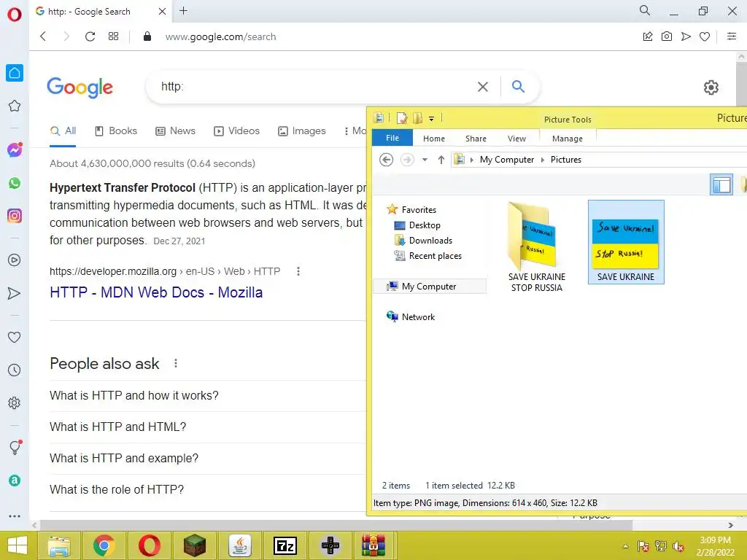Reload the Google search page
This screenshot has height=560, width=747.
click(90, 36)
